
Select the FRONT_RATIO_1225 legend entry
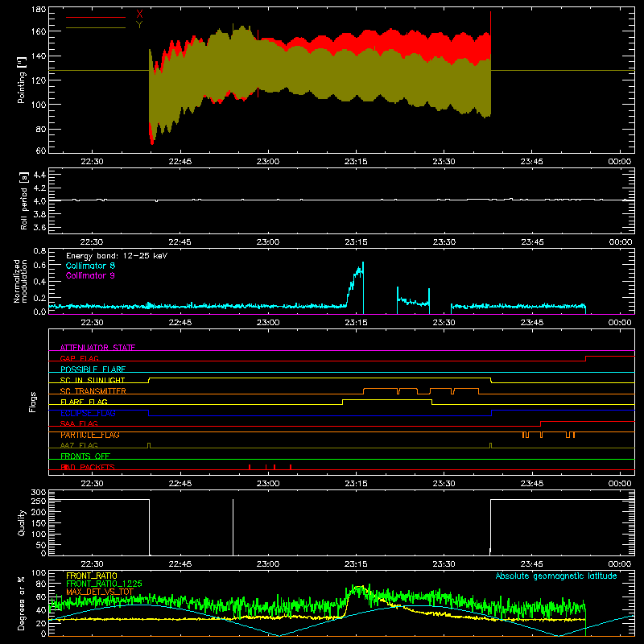pos(104,584)
